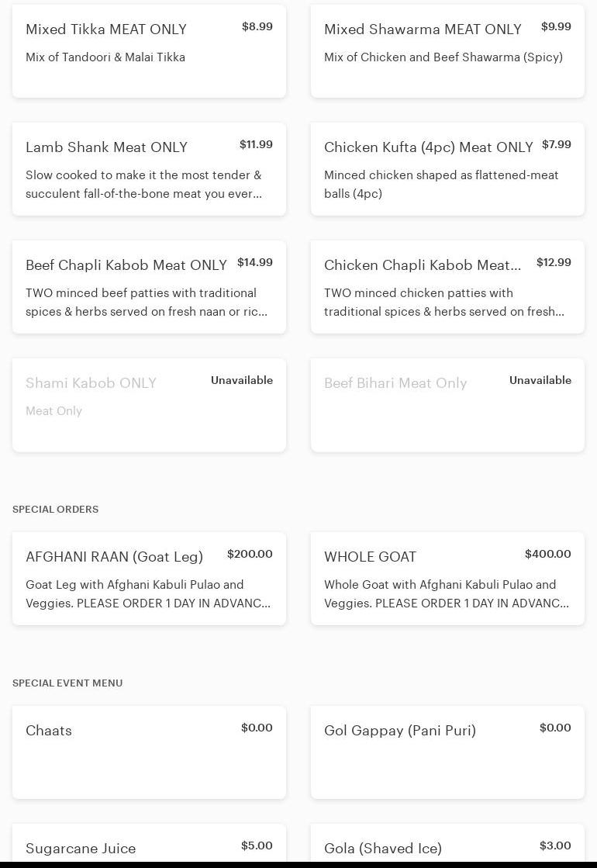Click the Mix of Tandoori & Malai Tikka description

point(105,57)
